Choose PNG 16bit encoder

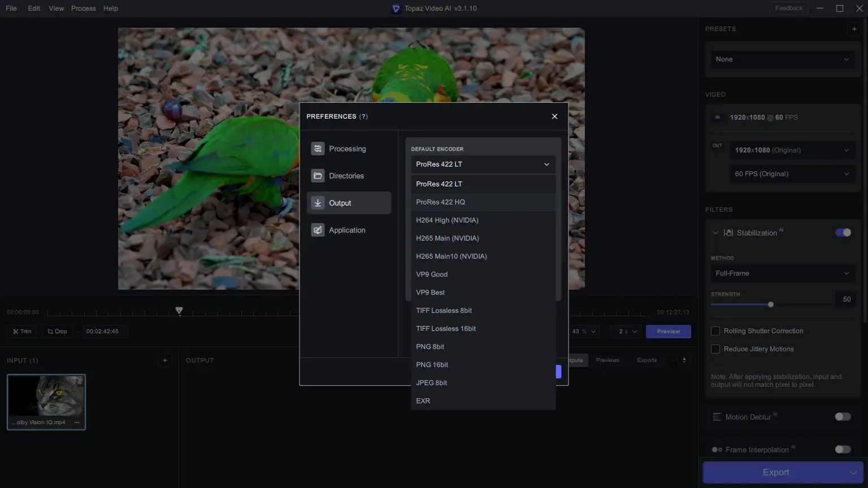coord(483,365)
